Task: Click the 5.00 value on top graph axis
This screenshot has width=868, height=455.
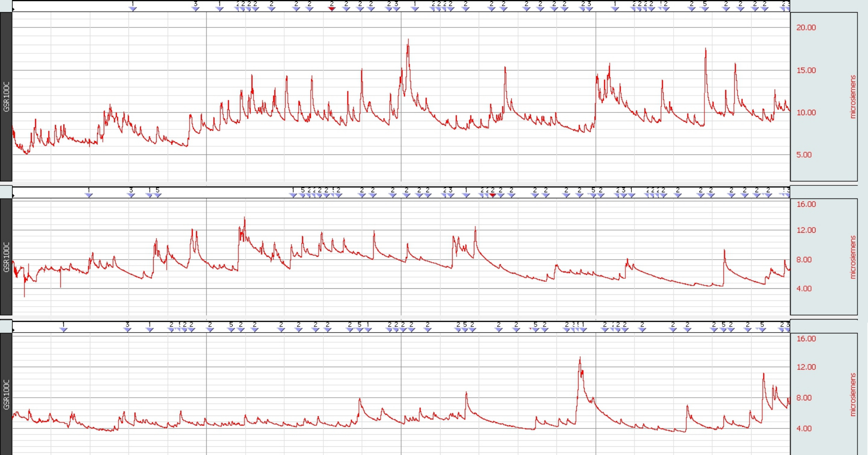Action: [804, 155]
